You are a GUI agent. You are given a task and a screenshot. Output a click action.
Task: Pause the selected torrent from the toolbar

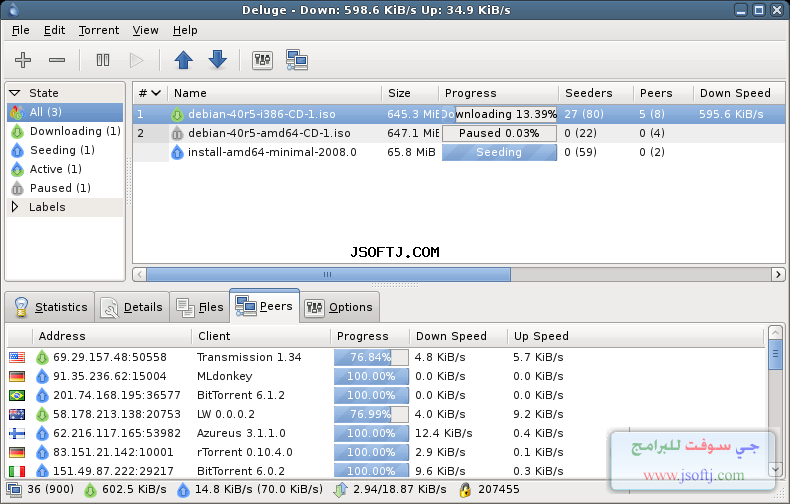click(103, 60)
